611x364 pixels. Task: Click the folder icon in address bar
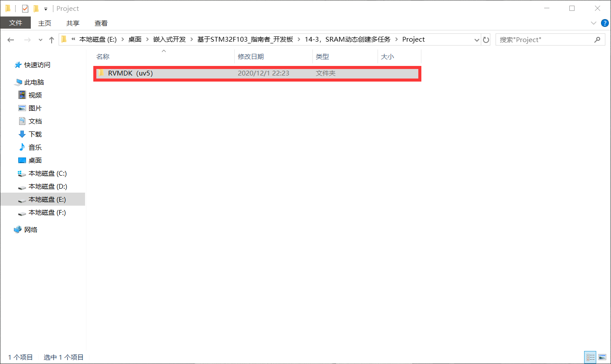pyautogui.click(x=64, y=39)
